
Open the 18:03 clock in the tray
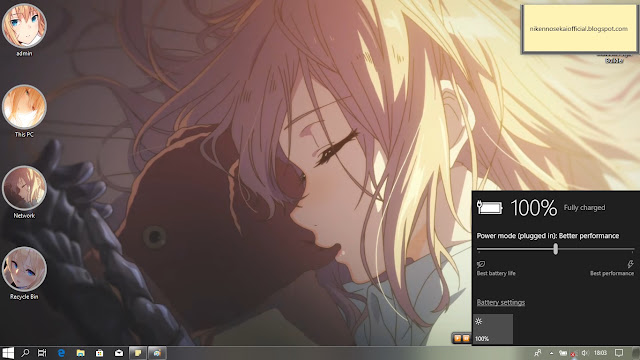tap(600, 353)
